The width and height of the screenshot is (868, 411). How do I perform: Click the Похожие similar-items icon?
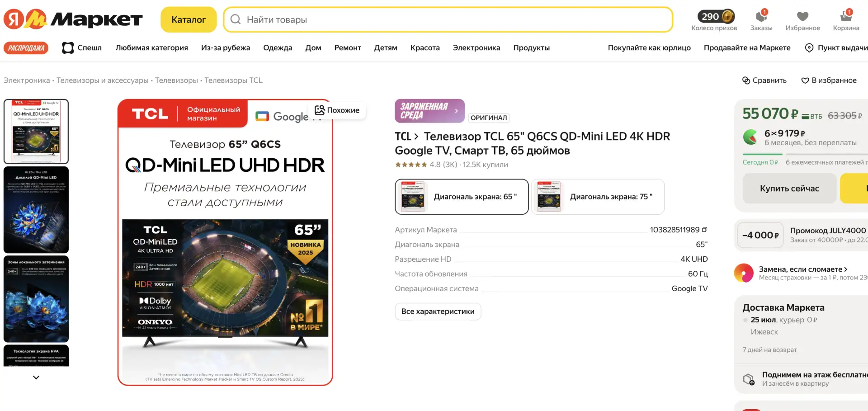coord(320,110)
